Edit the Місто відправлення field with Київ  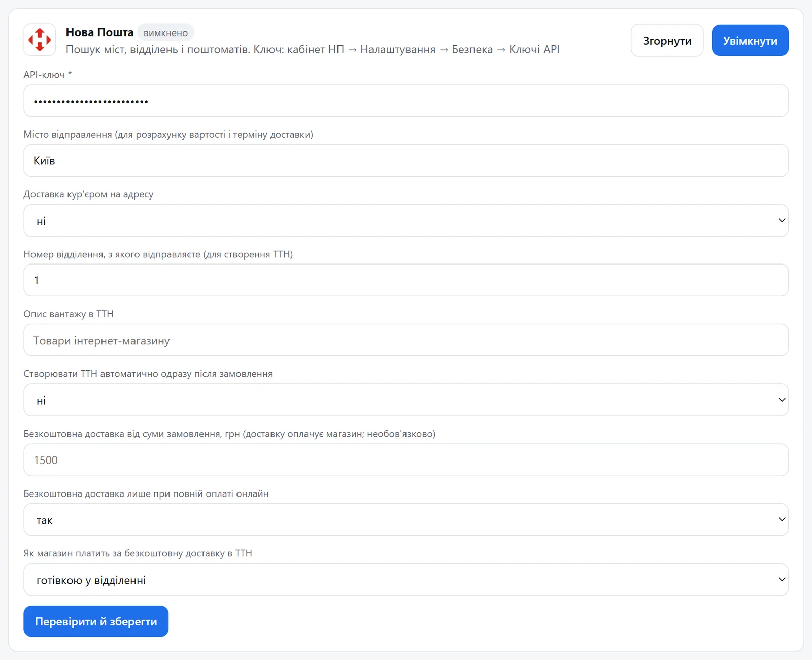click(x=406, y=160)
